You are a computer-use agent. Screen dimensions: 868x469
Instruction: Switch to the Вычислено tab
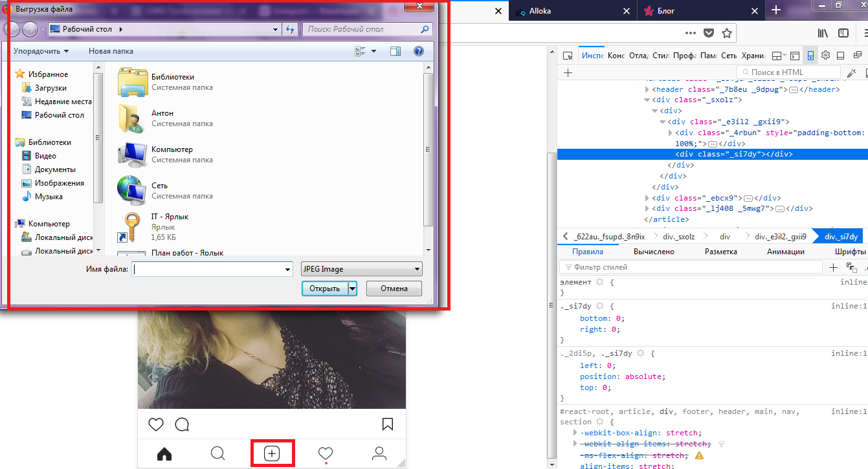click(x=654, y=252)
